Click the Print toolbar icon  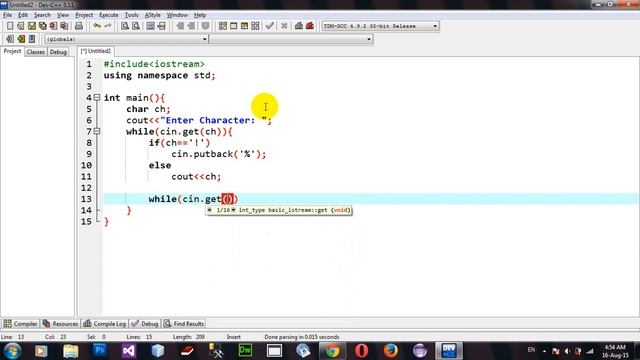(x=79, y=26)
